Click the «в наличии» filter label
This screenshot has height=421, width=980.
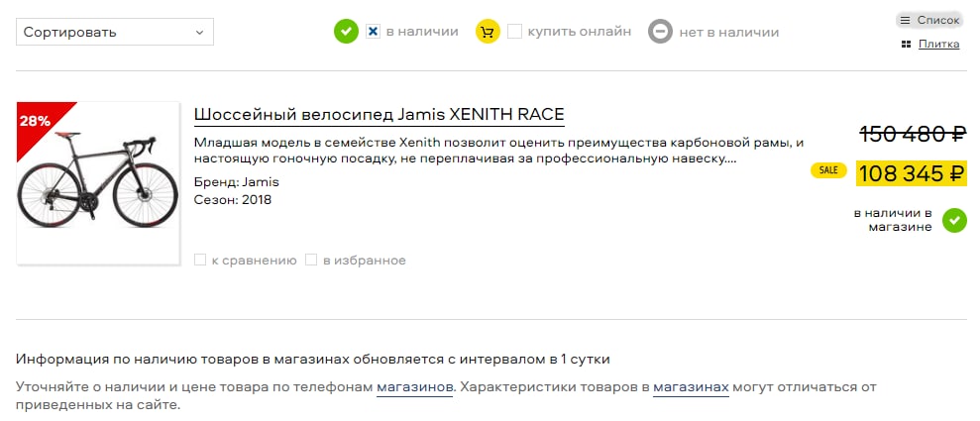pyautogui.click(x=422, y=32)
